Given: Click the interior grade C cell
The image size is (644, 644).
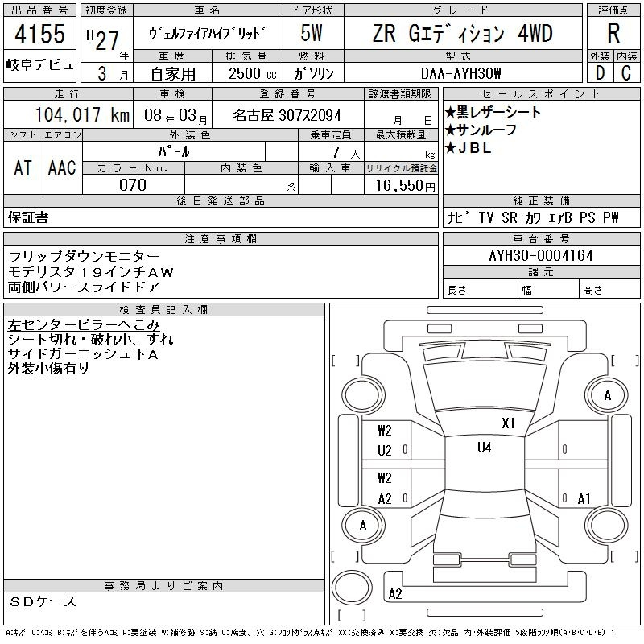Looking at the screenshot, I should [x=626, y=72].
